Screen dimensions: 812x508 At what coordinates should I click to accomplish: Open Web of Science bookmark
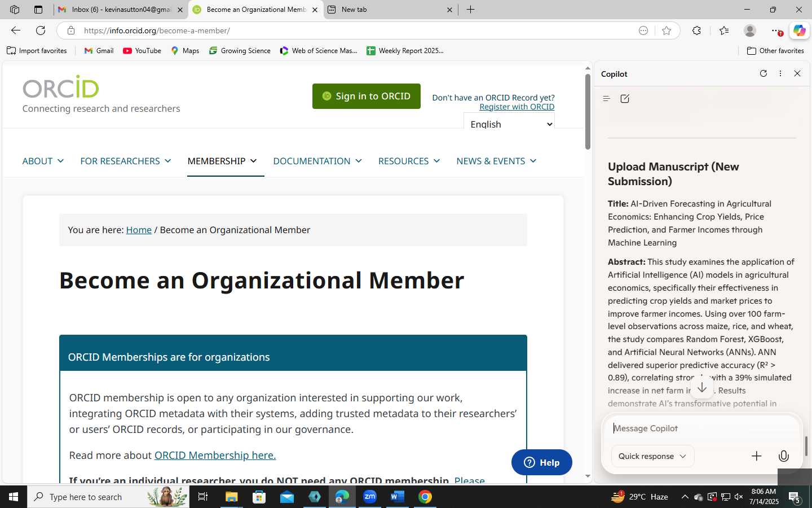click(x=319, y=51)
